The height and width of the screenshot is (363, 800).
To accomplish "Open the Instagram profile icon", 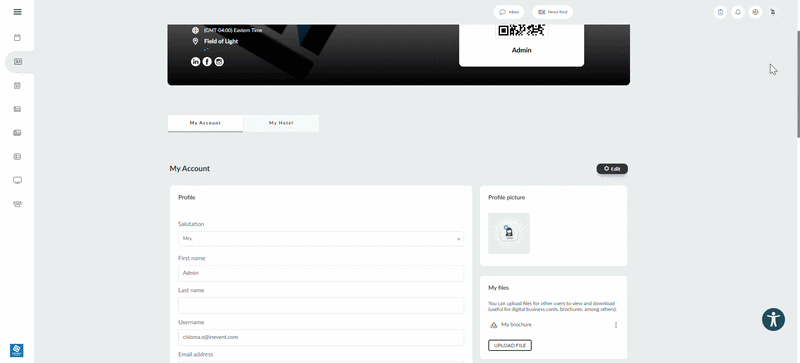I will point(219,62).
